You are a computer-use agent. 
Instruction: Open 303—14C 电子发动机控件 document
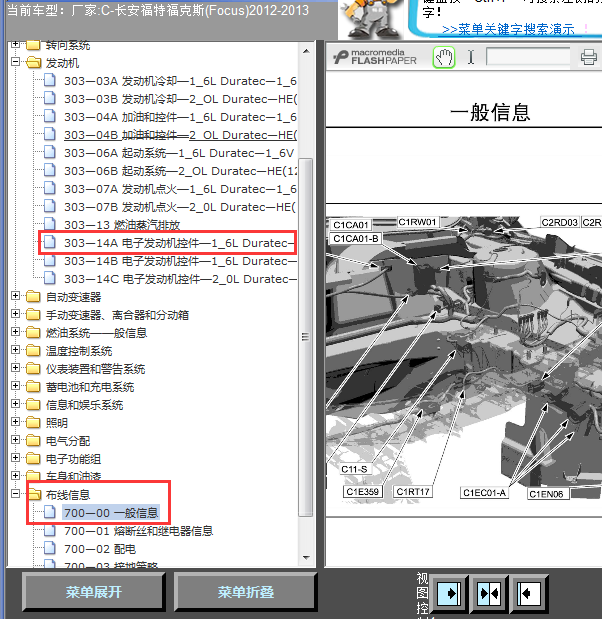coord(180,279)
